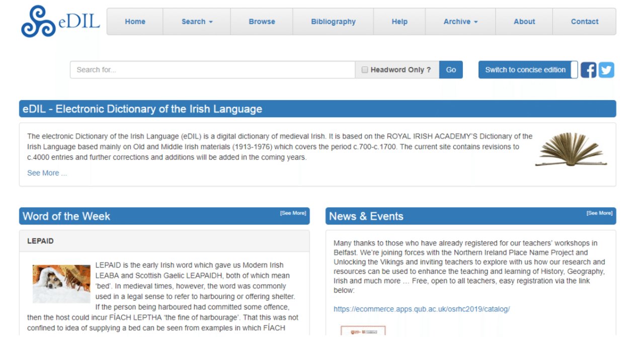
Task: Open the Browse menu item
Action: coord(262,22)
